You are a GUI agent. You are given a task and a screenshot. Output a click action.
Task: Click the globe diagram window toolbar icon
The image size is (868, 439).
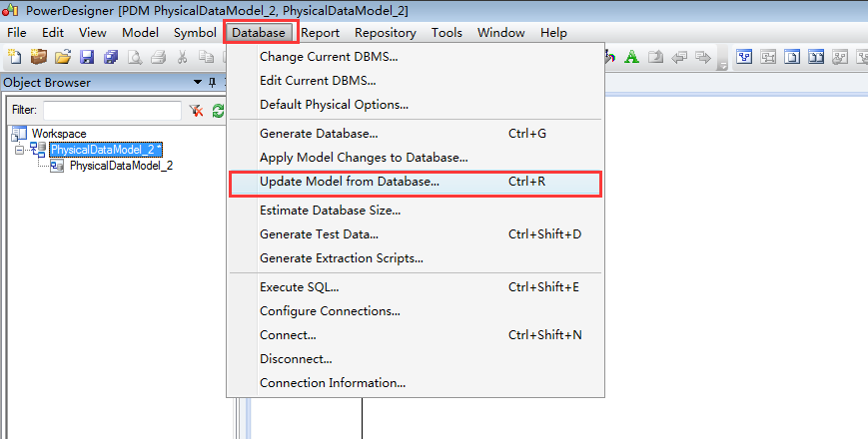click(840, 57)
